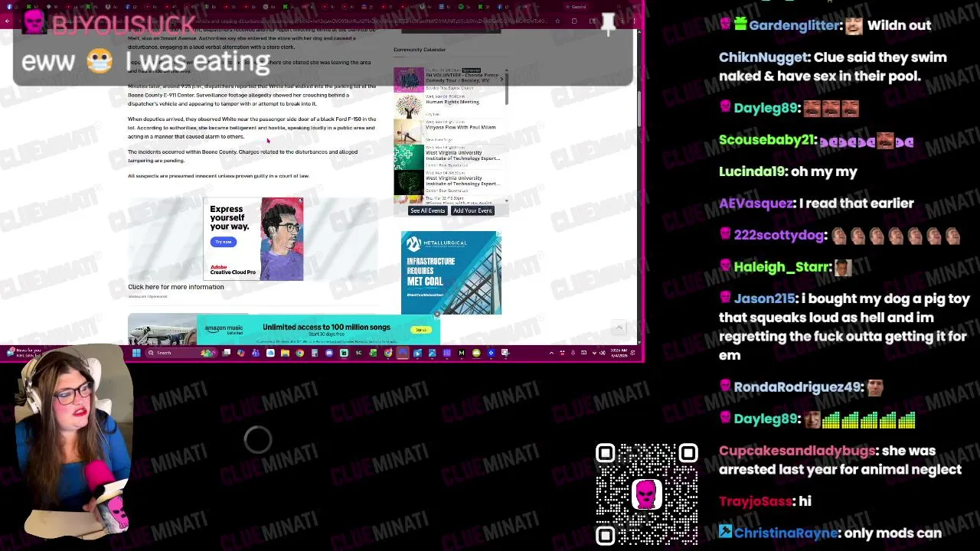The image size is (980, 551).
Task: Click the See All Events button
Action: pos(427,210)
